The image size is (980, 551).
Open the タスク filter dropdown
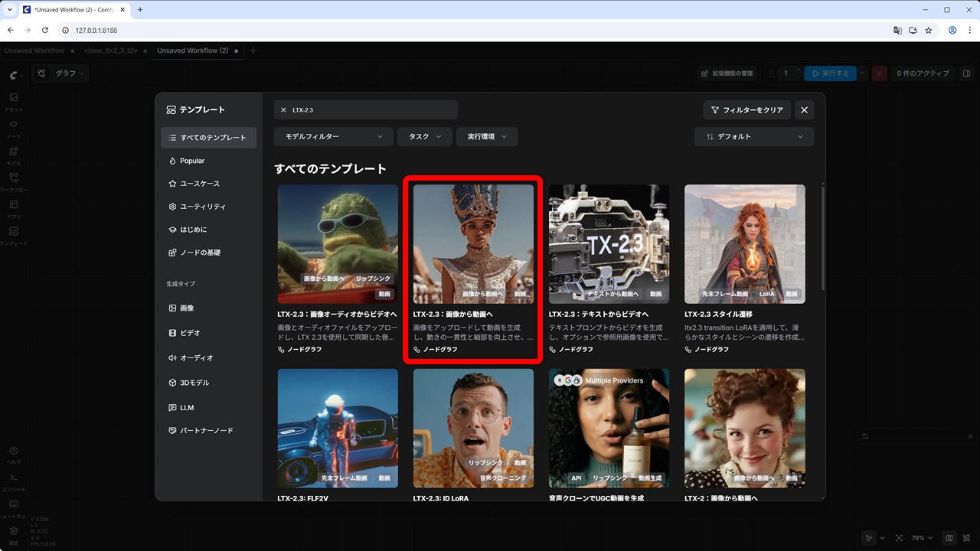pos(424,136)
